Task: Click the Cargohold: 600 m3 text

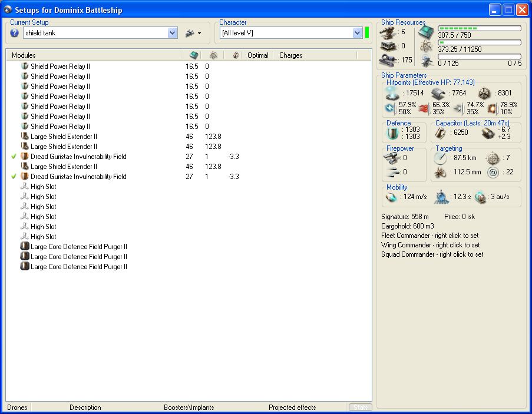Action: pos(408,226)
